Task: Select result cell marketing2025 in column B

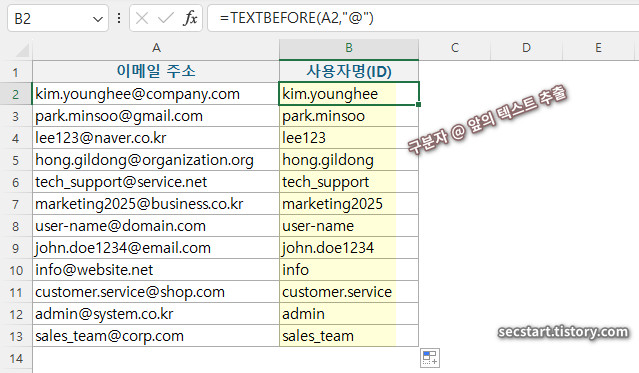Action: (x=349, y=204)
